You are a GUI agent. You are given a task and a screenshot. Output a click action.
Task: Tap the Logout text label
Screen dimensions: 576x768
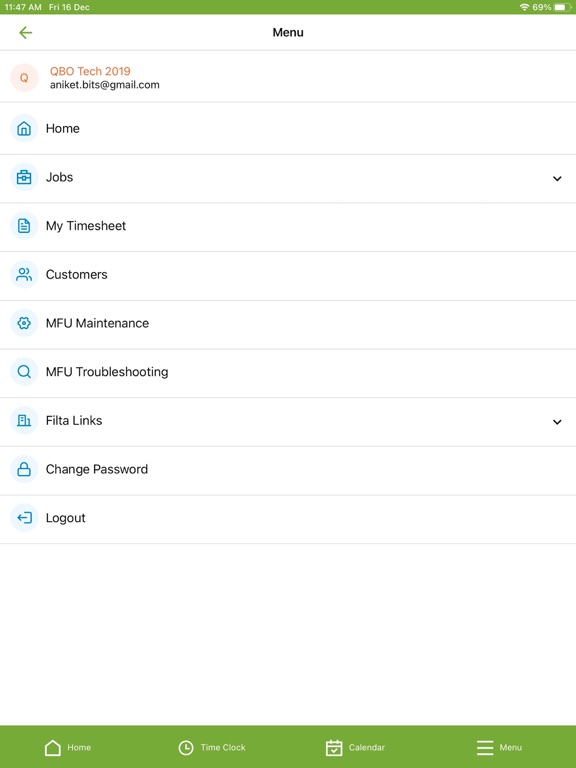[66, 518]
